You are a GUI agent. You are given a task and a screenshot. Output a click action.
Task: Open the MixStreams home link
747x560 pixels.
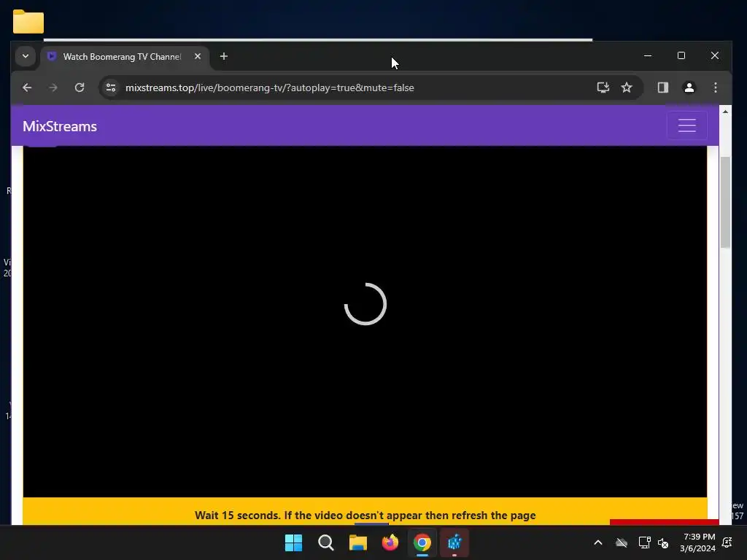pyautogui.click(x=60, y=126)
